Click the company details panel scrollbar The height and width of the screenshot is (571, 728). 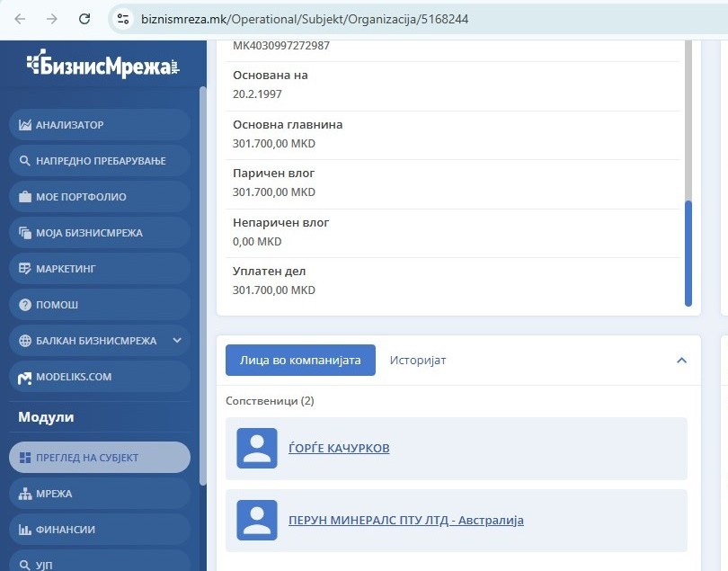click(688, 252)
